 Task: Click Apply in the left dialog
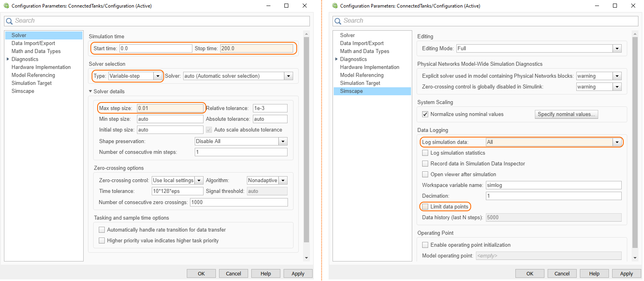pyautogui.click(x=298, y=273)
